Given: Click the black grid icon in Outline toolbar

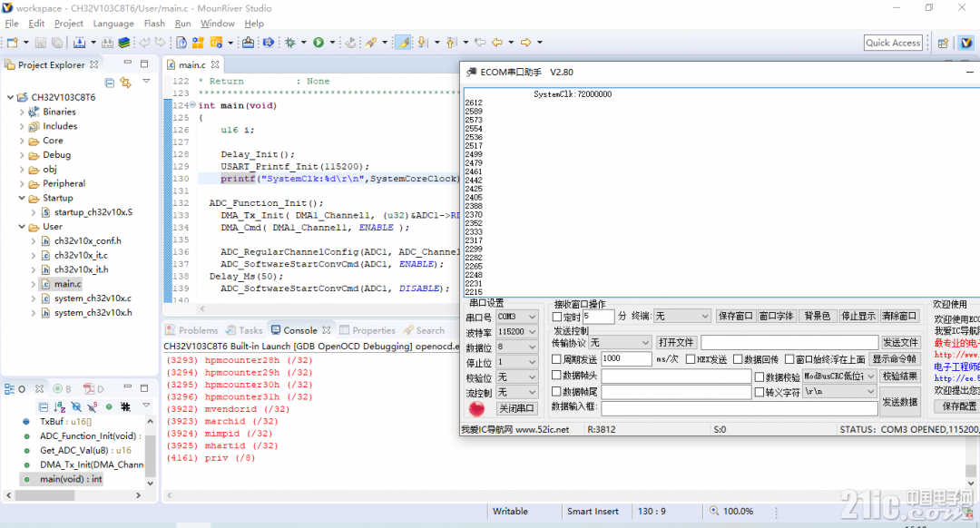Looking at the screenshot, I should (x=125, y=406).
